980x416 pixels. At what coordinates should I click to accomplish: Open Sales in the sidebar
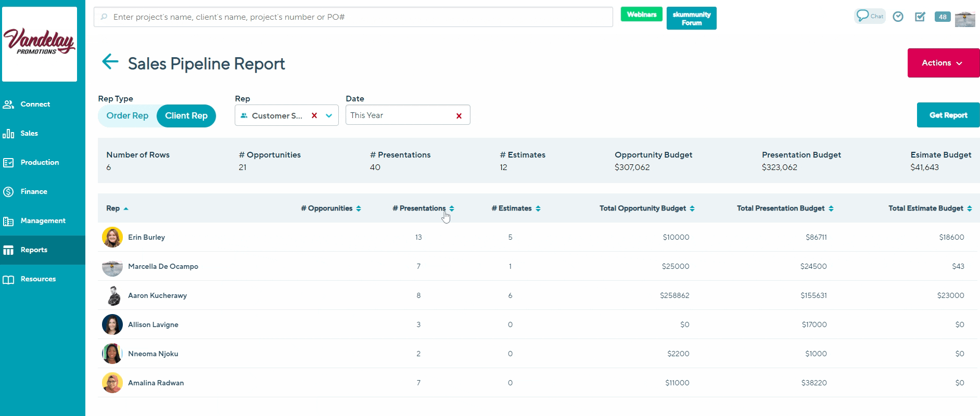tap(29, 134)
